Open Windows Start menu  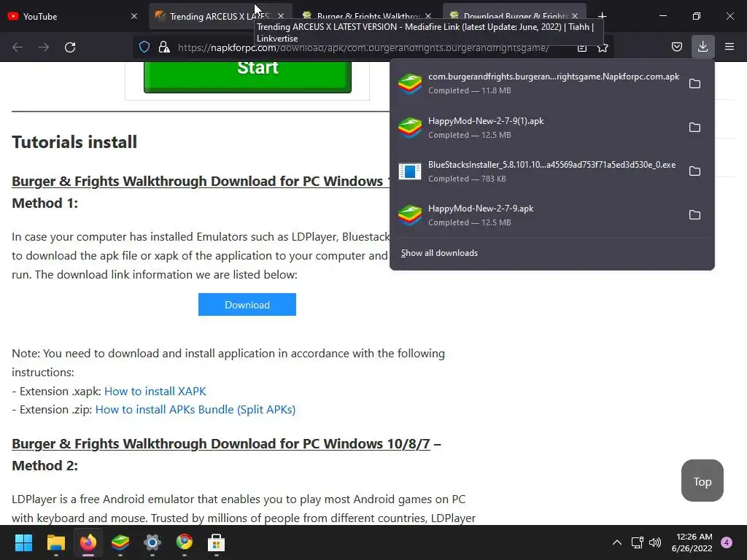click(23, 542)
